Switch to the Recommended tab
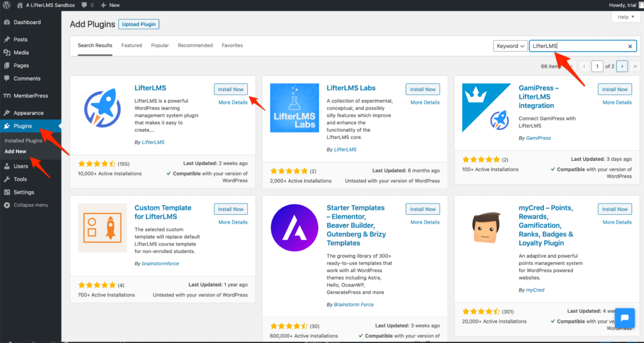 tap(195, 45)
